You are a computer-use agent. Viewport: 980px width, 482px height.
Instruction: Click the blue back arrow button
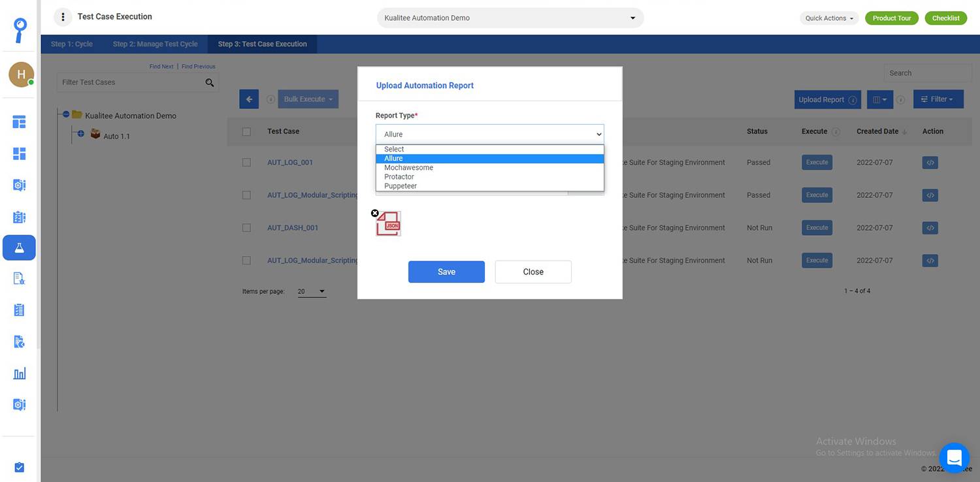249,99
